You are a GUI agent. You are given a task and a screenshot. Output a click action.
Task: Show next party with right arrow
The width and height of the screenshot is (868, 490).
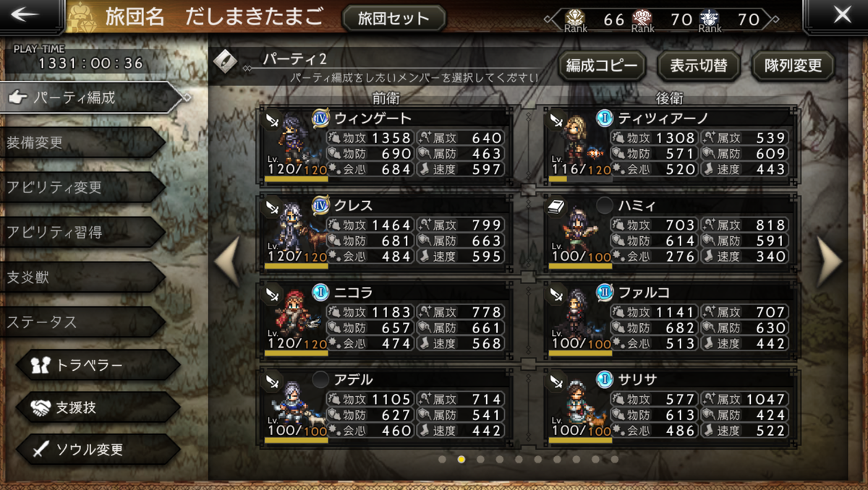tap(830, 261)
